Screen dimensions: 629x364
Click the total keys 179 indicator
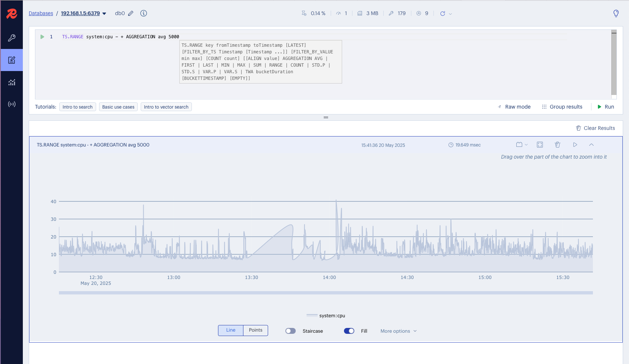pyautogui.click(x=397, y=13)
